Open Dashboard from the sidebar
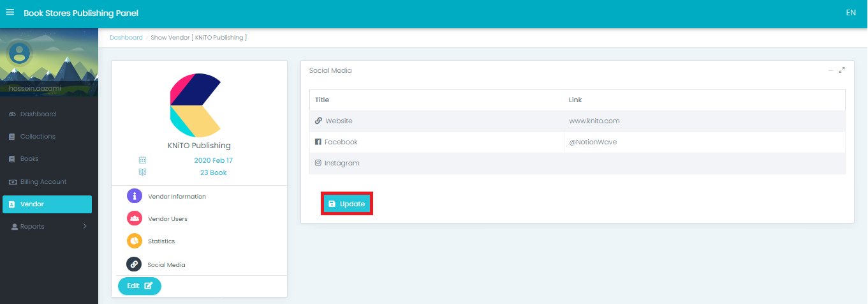 38,114
